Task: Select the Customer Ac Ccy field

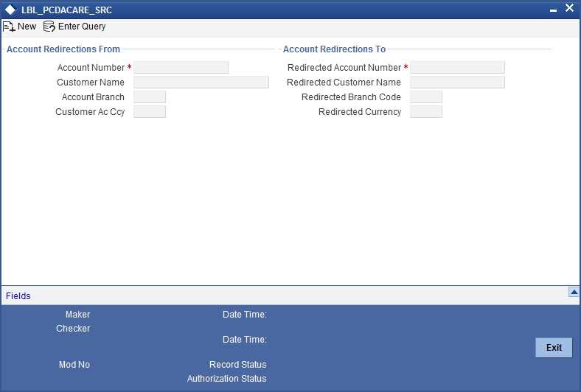Action: pos(150,112)
